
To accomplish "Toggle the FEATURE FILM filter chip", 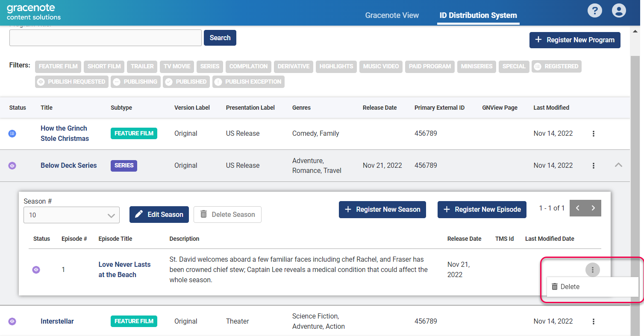I will point(58,67).
